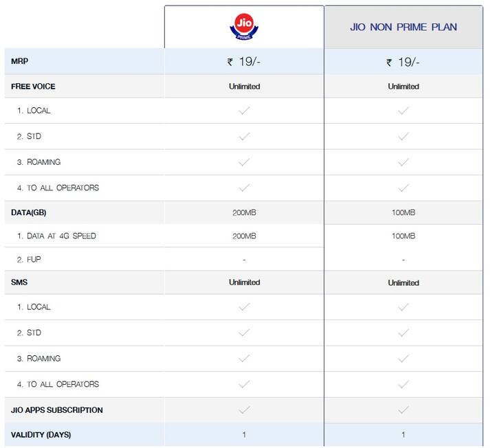This screenshot has height=448, width=495.
Task: Click the voice '1. LOCAL' row label
Action: coord(34,111)
